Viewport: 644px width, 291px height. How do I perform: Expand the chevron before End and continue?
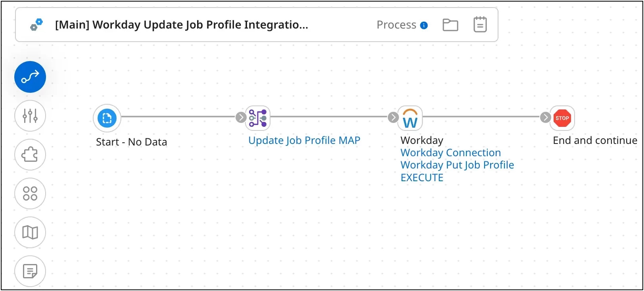(546, 117)
